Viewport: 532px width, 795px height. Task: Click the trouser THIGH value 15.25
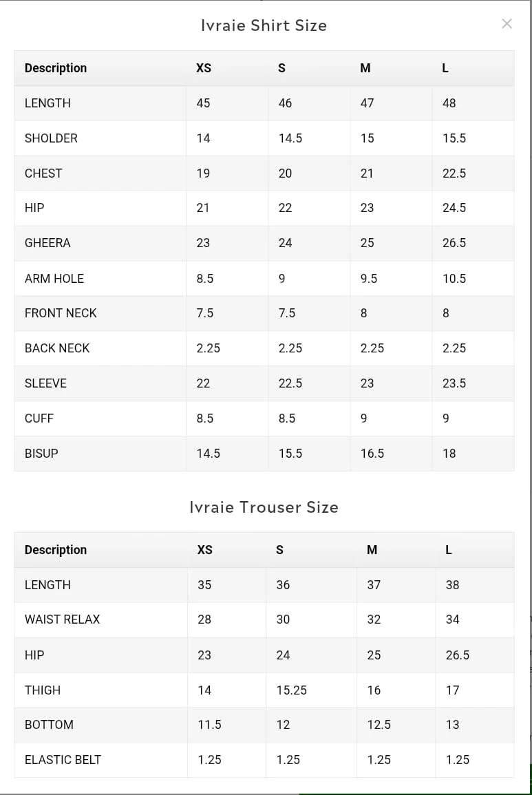292,690
